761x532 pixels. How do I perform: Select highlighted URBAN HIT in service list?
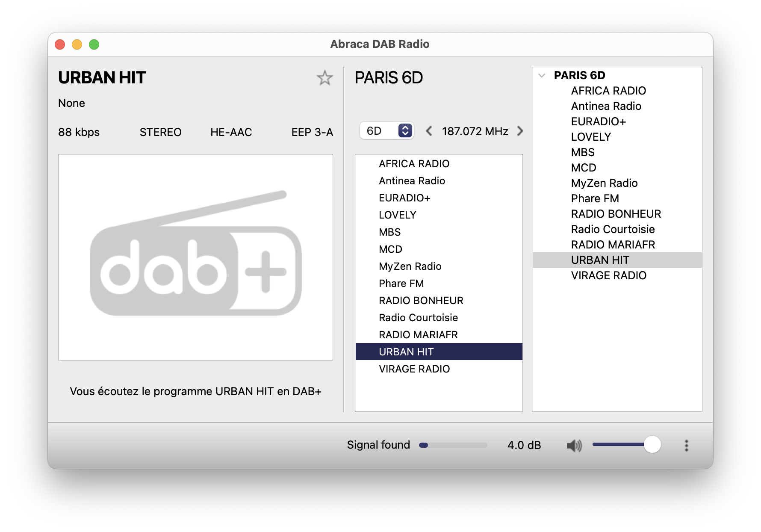point(439,352)
